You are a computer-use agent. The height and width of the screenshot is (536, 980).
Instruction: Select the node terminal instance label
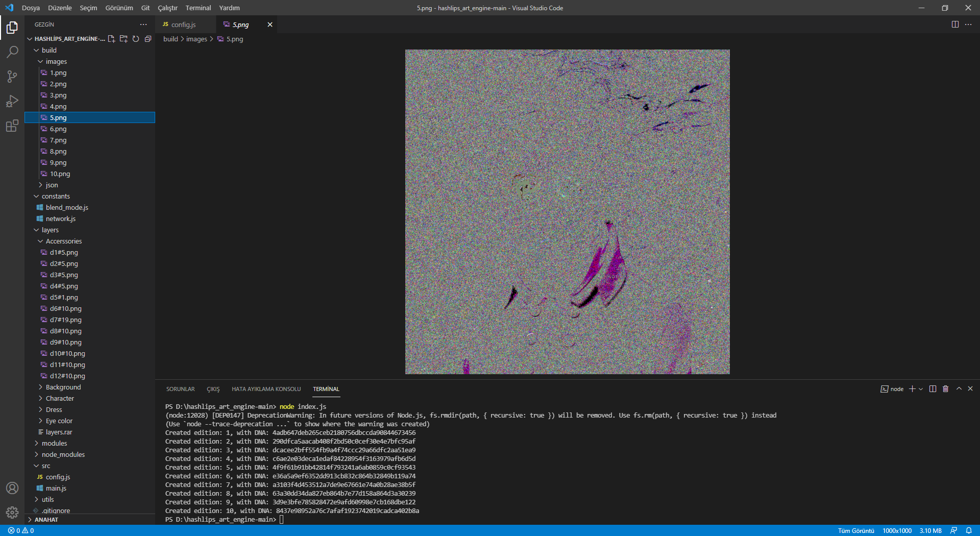(892, 389)
